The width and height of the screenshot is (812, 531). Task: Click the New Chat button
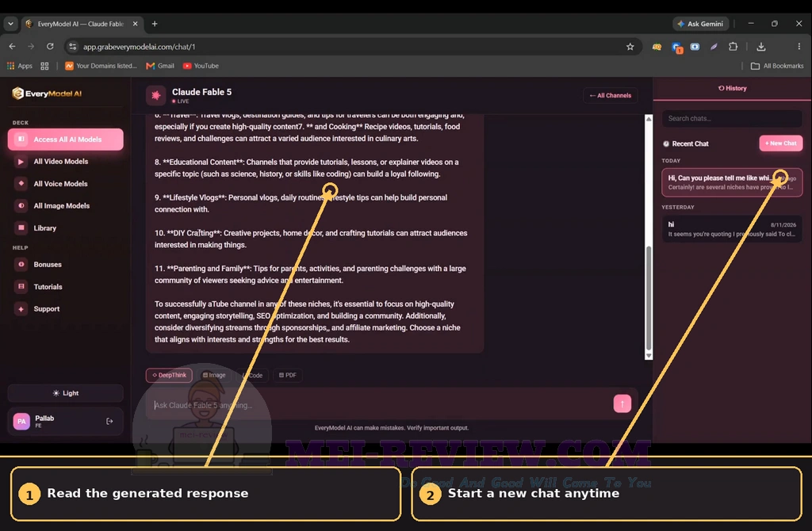pos(780,143)
